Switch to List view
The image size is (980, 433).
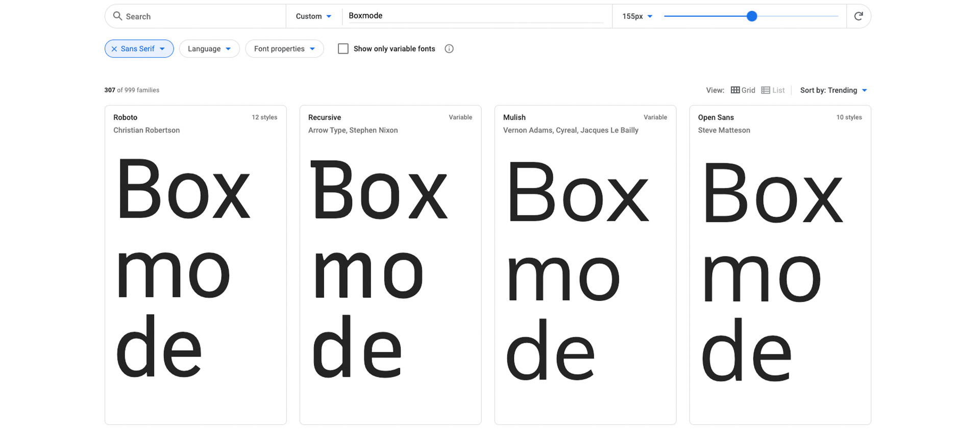(773, 90)
